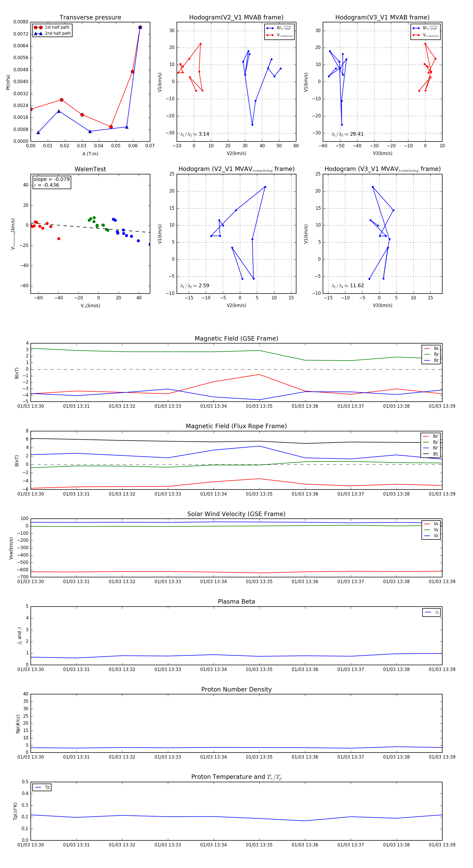Click the dashed black fit line in WalenTest
The width and height of the screenshot is (473, 868).
coord(90,228)
